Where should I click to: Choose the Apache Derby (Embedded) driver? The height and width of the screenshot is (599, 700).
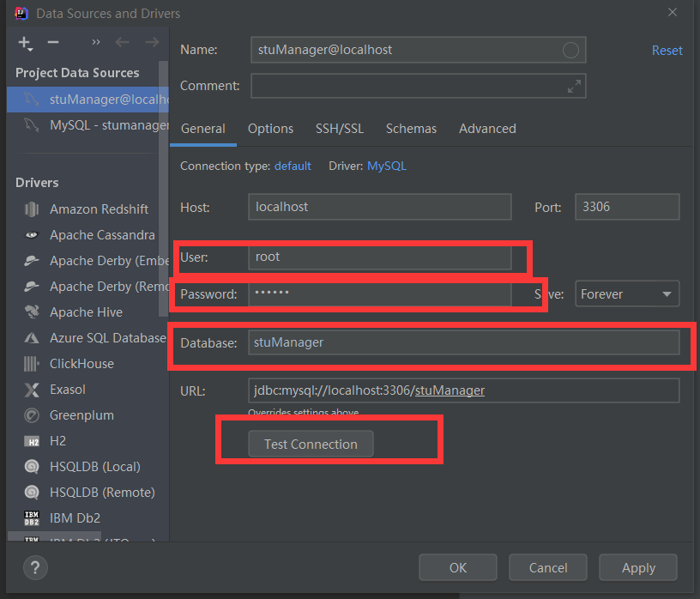point(88,261)
